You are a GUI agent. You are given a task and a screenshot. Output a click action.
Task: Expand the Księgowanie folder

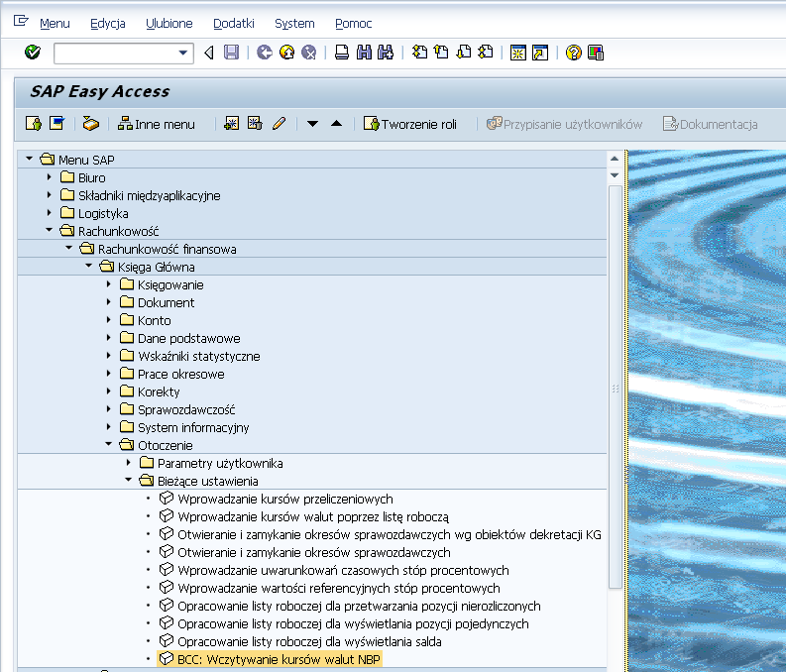tap(109, 284)
